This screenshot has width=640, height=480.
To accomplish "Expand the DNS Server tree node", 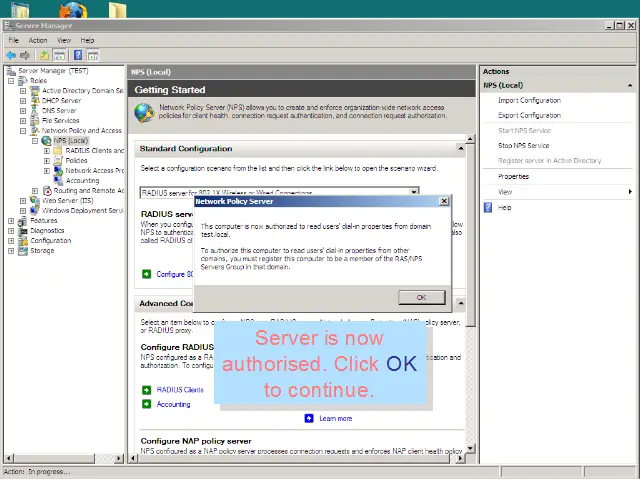I will pyautogui.click(x=23, y=111).
